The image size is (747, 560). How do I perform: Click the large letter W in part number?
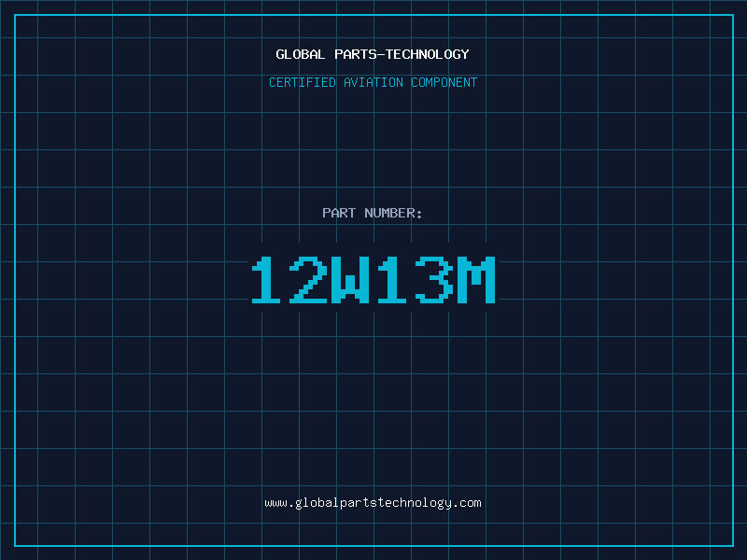350,279
